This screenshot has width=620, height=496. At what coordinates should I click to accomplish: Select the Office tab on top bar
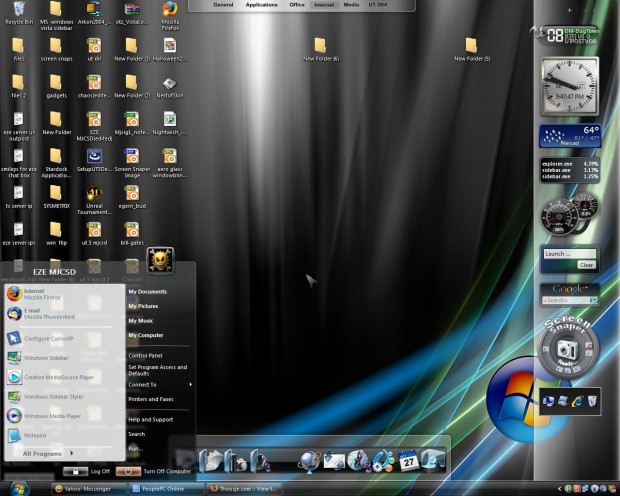[x=297, y=5]
